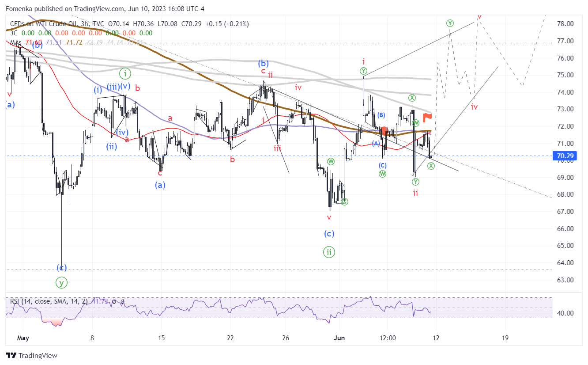Click the RSI (14, close, SMA, 14, 2) legend
588x365 pixels.
(49, 301)
